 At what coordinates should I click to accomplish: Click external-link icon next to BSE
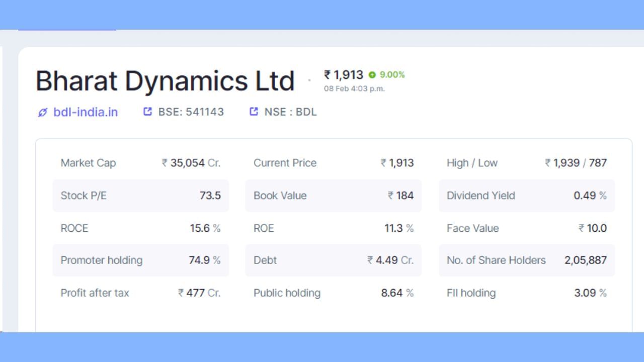click(x=147, y=111)
